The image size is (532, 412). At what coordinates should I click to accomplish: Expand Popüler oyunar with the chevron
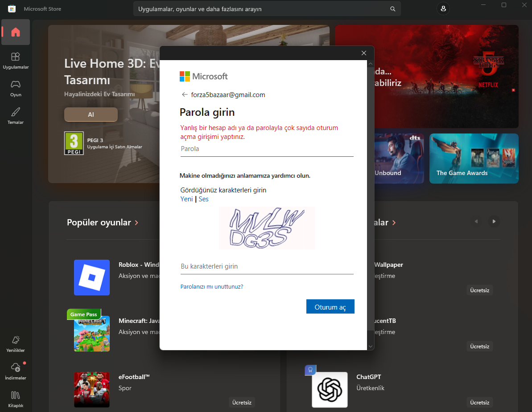136,223
